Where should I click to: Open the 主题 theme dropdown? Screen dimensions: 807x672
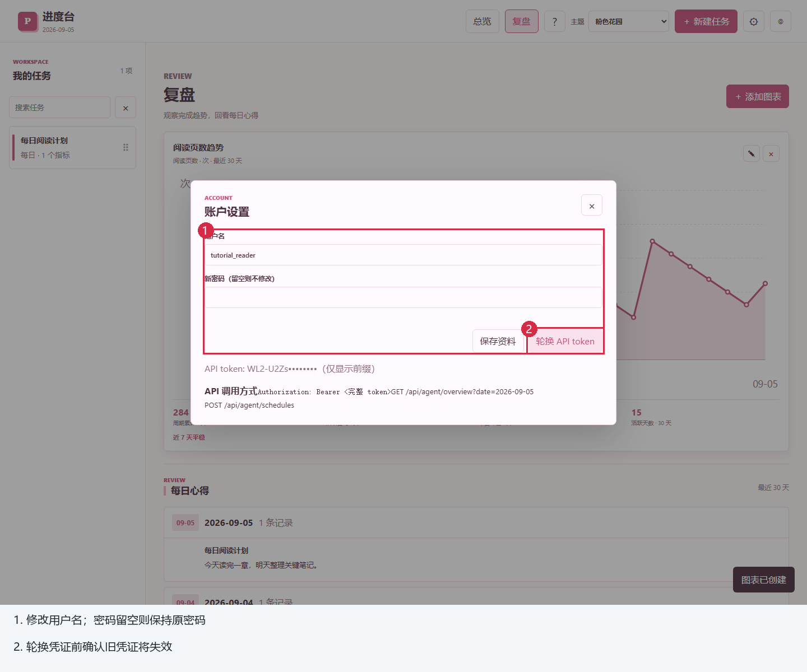(x=629, y=21)
